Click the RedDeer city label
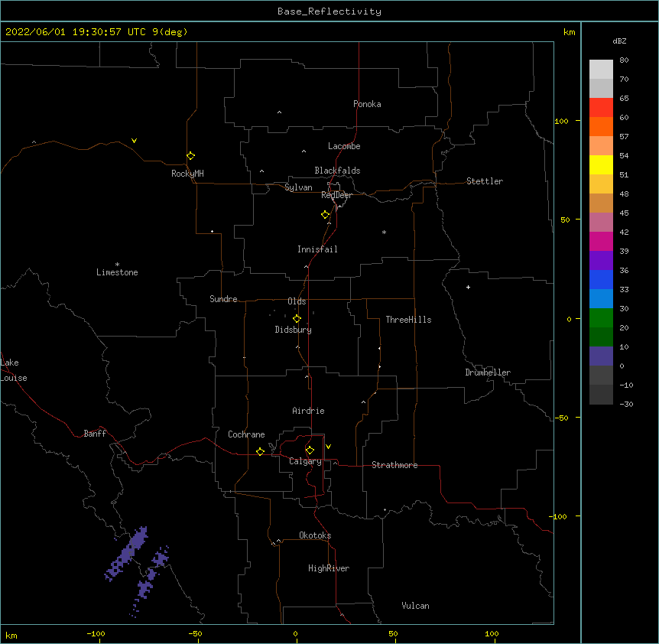 click(x=336, y=195)
